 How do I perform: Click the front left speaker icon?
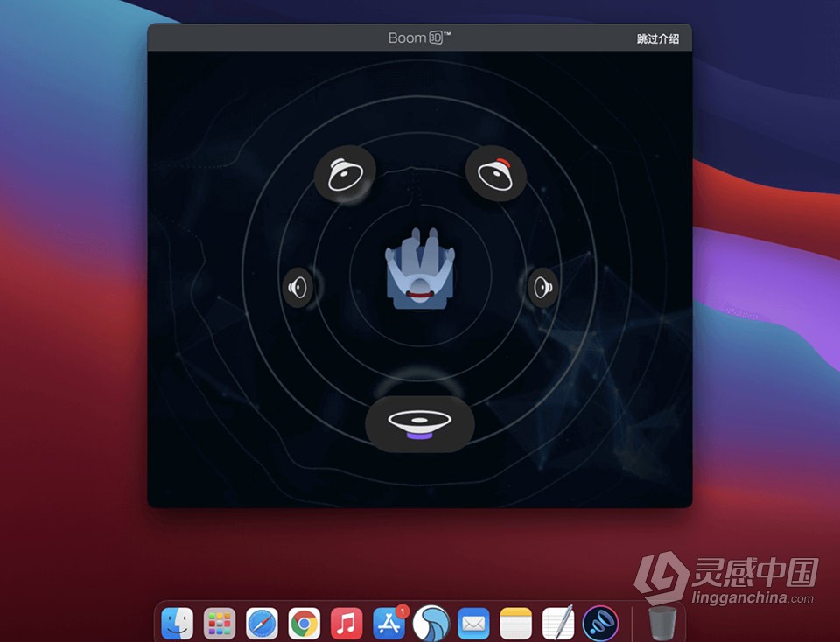point(345,173)
